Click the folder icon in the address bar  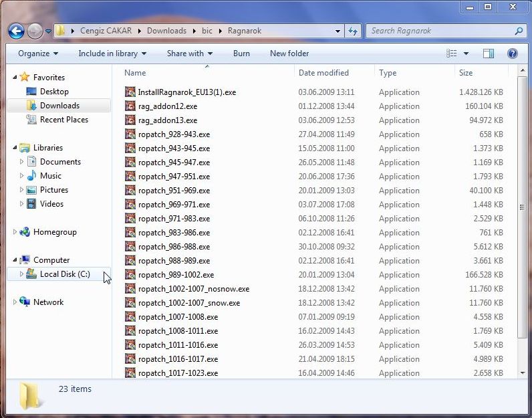tap(60, 31)
